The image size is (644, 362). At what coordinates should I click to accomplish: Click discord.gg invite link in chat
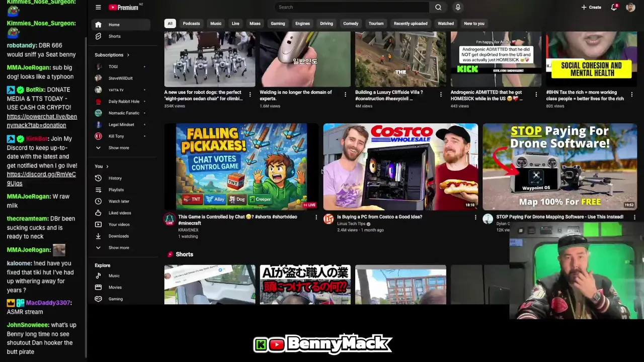[41, 179]
